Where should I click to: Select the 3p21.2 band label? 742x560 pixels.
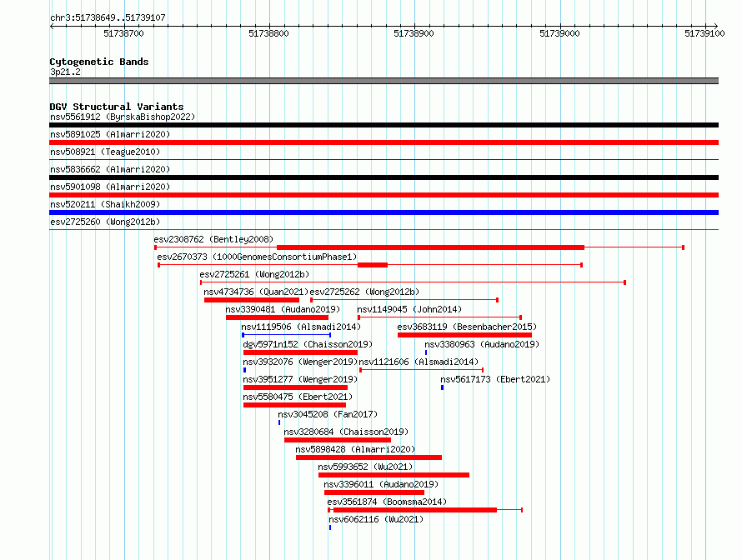pyautogui.click(x=65, y=72)
